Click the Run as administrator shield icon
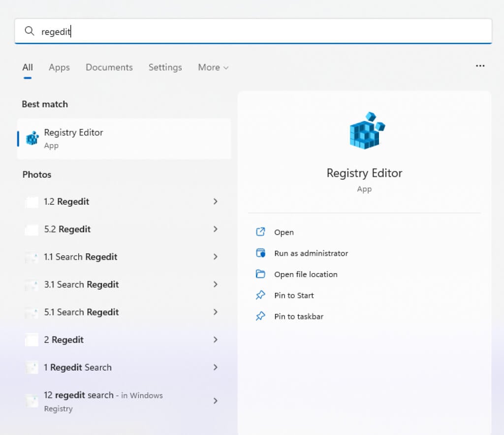The image size is (504, 435). coord(260,253)
